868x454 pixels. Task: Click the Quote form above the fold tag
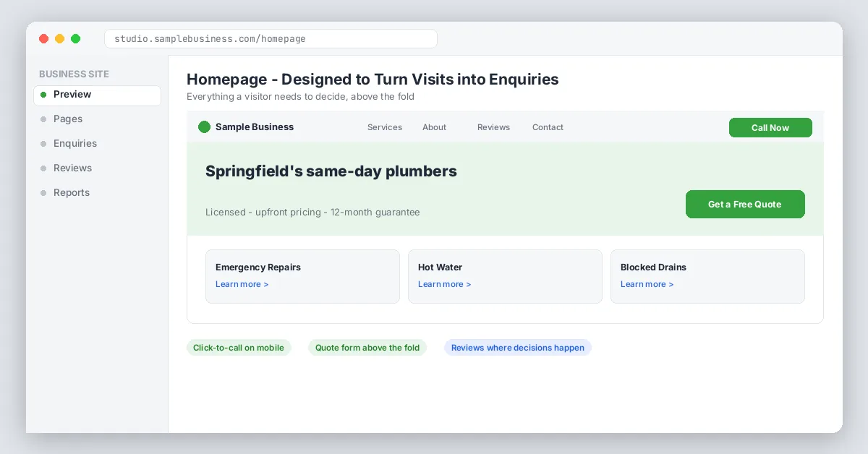click(367, 348)
